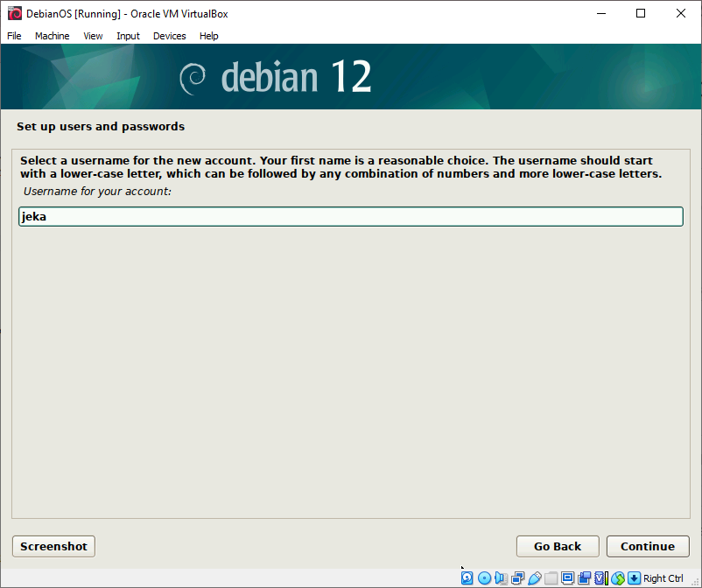Image resolution: width=702 pixels, height=588 pixels.
Task: Click the 'Username for your account:' label
Action: (97, 192)
